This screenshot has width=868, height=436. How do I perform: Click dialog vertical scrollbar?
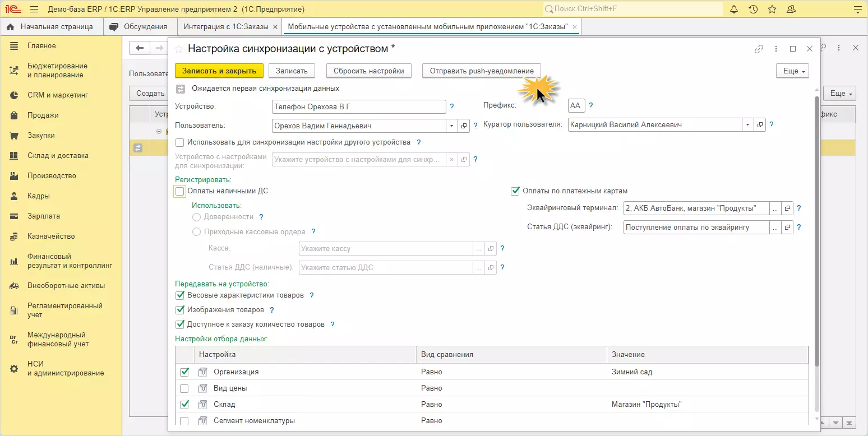[x=816, y=231]
